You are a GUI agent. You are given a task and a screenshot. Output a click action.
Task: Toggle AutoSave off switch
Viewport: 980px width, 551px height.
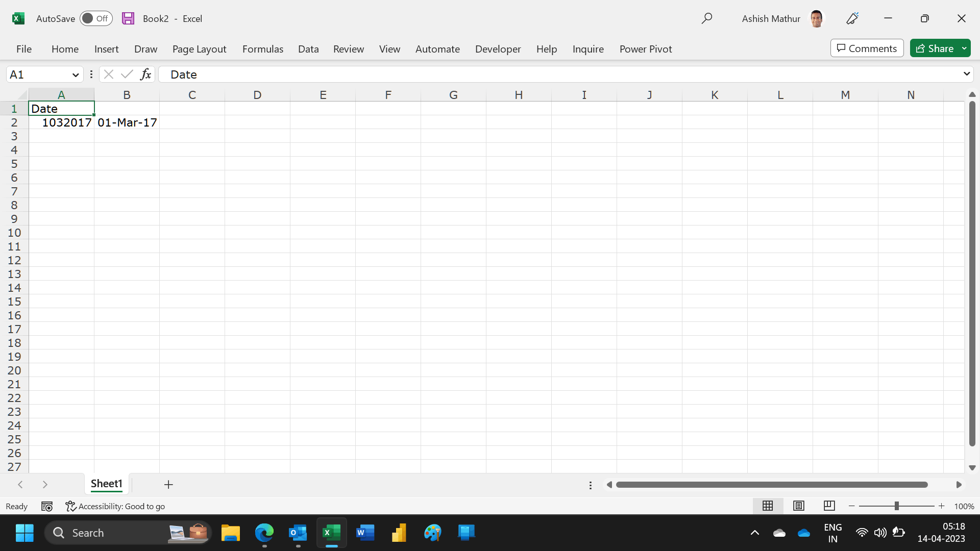96,18
